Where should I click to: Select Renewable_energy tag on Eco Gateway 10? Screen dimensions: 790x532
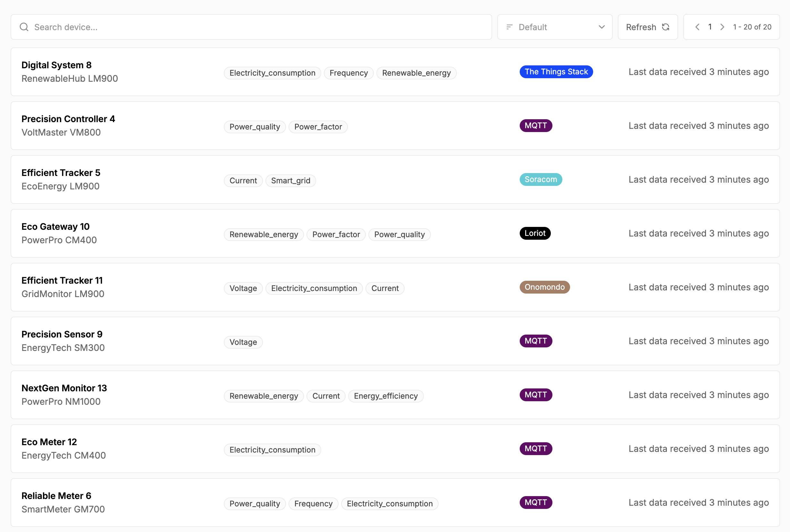264,235
